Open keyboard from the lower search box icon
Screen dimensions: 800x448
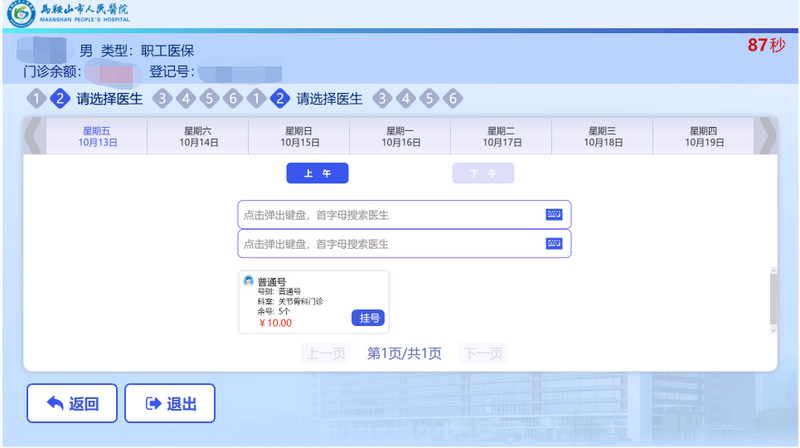[554, 243]
